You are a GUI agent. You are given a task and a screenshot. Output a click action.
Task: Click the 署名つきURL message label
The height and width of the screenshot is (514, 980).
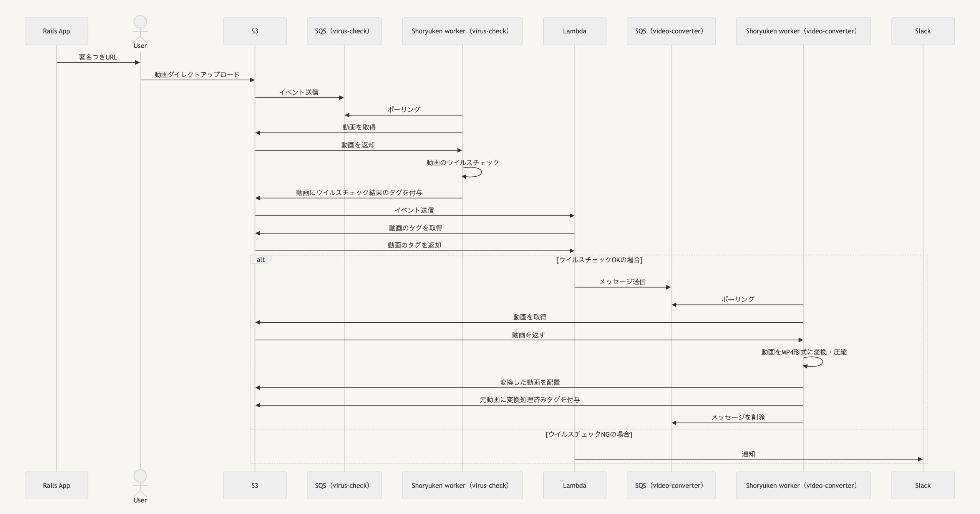point(98,57)
